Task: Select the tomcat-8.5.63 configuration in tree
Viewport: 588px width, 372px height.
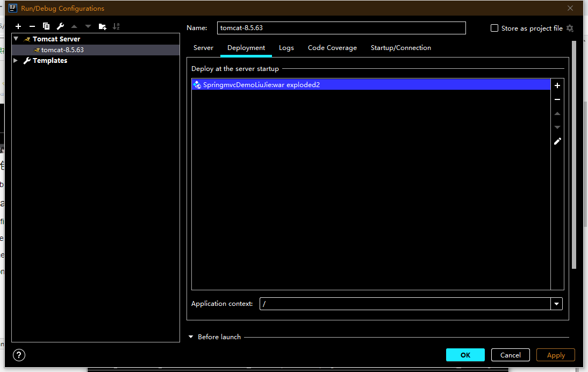Action: pos(96,50)
